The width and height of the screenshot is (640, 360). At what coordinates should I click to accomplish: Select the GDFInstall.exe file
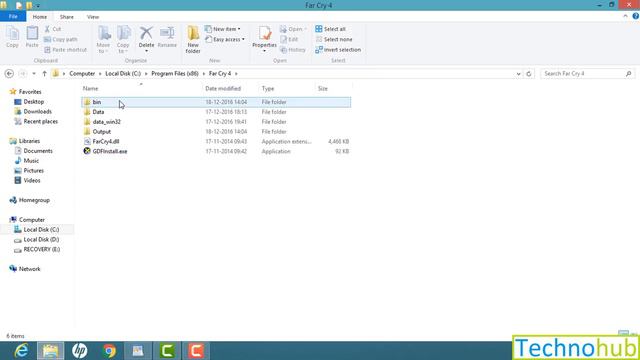coord(216,151)
